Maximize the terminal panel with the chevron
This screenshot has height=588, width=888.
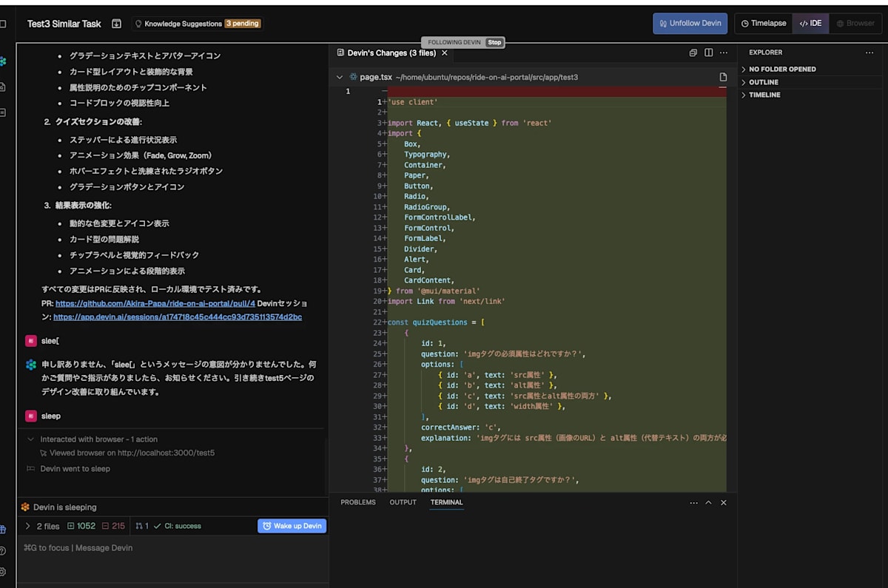pyautogui.click(x=708, y=502)
